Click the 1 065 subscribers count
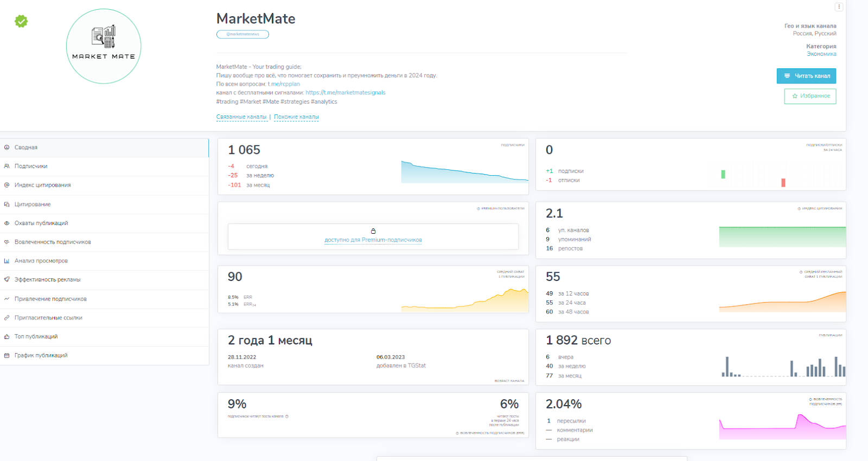 [244, 150]
